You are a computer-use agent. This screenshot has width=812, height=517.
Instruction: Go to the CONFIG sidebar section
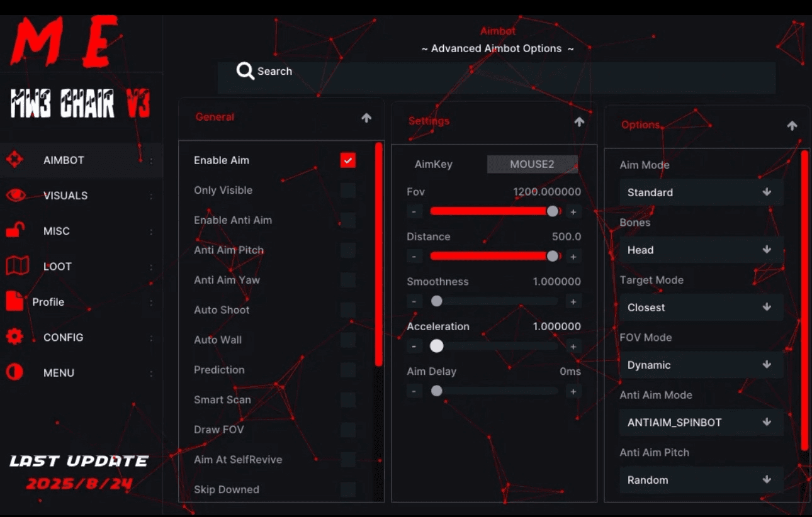click(81, 337)
